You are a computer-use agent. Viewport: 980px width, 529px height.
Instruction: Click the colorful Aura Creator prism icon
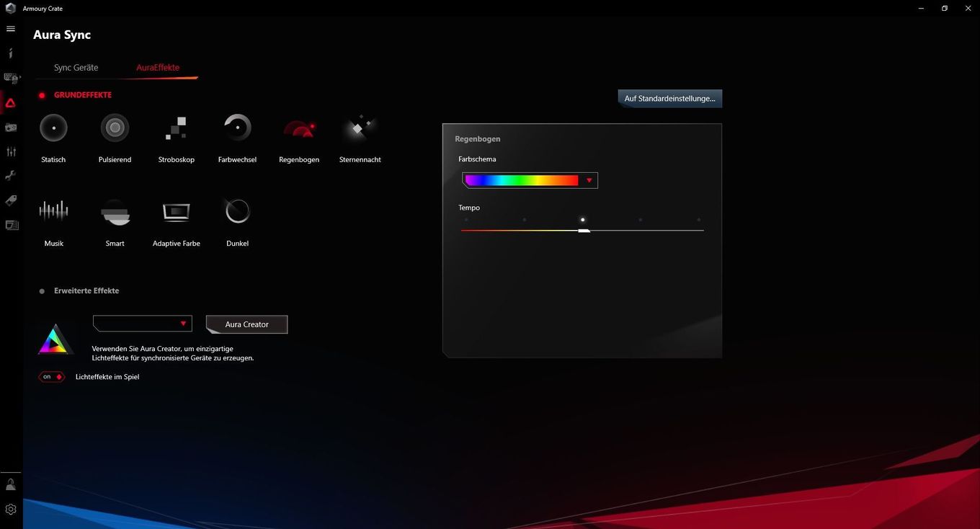pos(55,340)
